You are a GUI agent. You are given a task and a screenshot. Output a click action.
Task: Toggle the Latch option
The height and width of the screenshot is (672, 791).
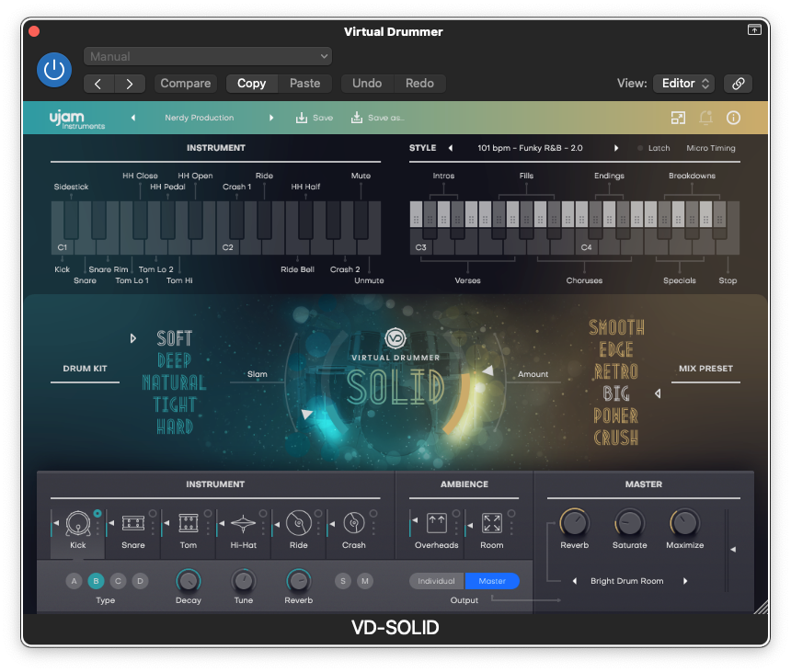click(654, 148)
